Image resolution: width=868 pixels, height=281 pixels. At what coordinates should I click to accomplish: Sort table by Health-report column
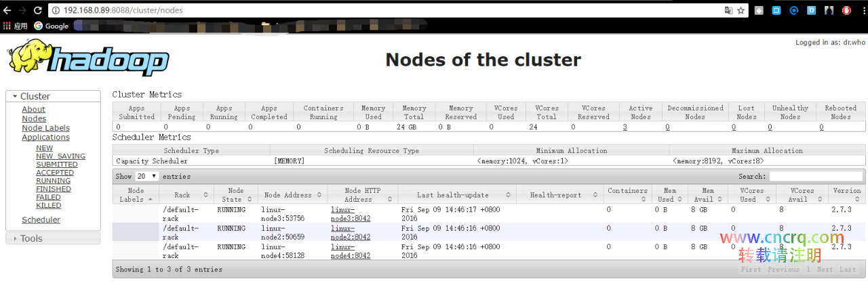(x=560, y=195)
